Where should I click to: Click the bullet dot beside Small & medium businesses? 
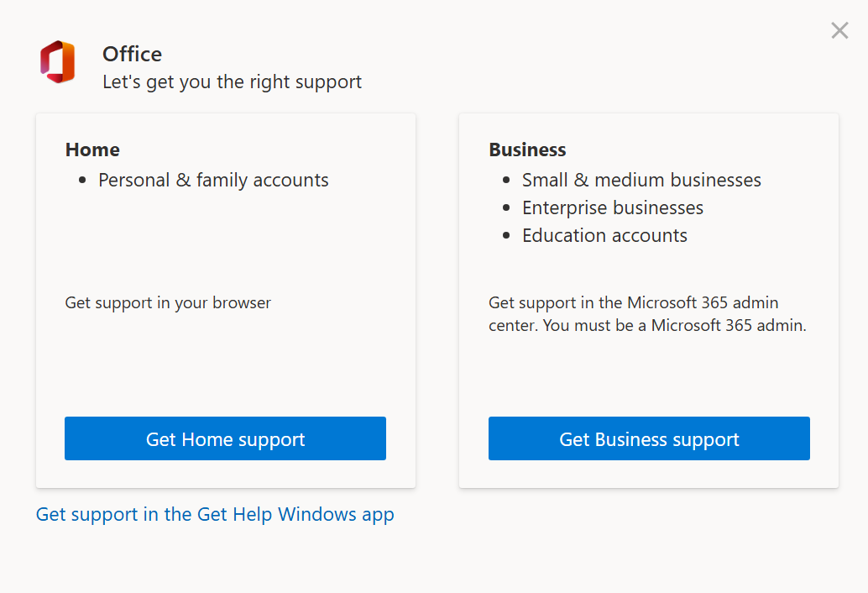(x=506, y=181)
